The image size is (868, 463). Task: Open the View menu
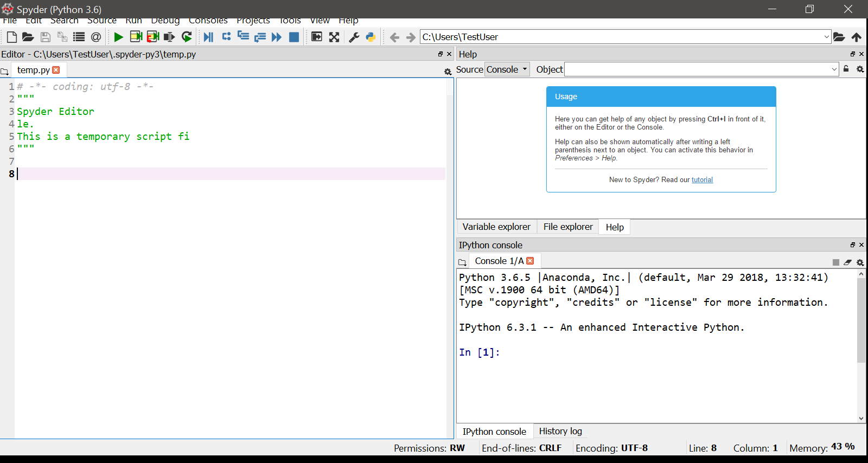[320, 21]
